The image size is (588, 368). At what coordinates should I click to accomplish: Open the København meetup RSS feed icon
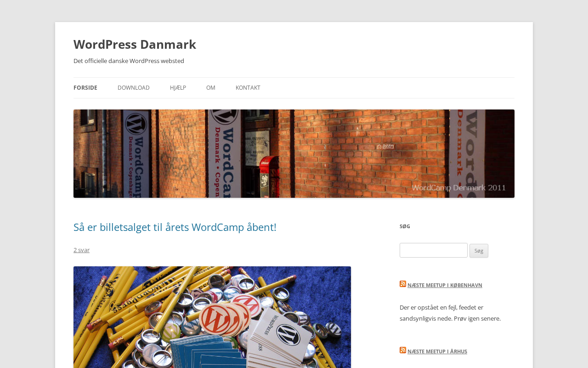[x=403, y=284]
